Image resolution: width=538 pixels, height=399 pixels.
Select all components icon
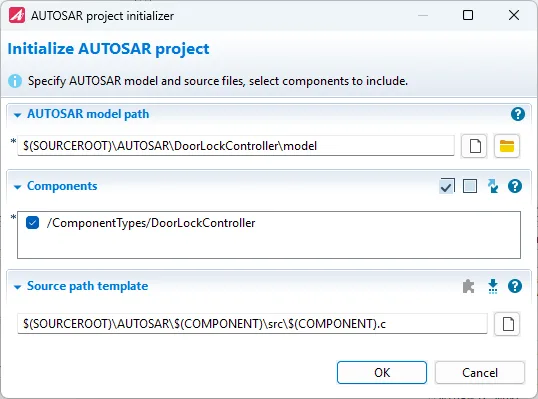click(x=447, y=186)
